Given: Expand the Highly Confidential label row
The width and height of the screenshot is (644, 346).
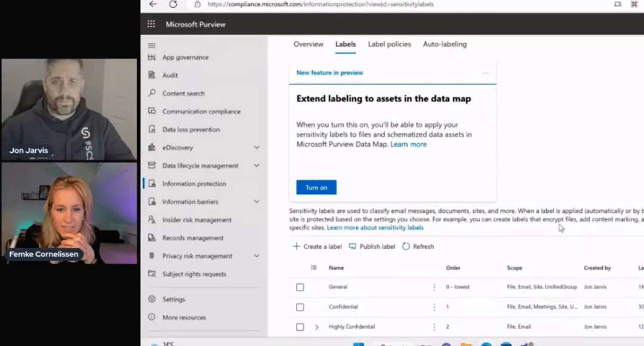Looking at the screenshot, I should pyautogui.click(x=316, y=327).
